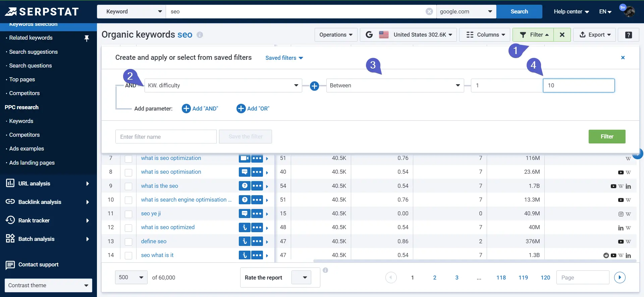644x297 pixels.
Task: Select checkbox for what is seo optimization
Action: 128,158
